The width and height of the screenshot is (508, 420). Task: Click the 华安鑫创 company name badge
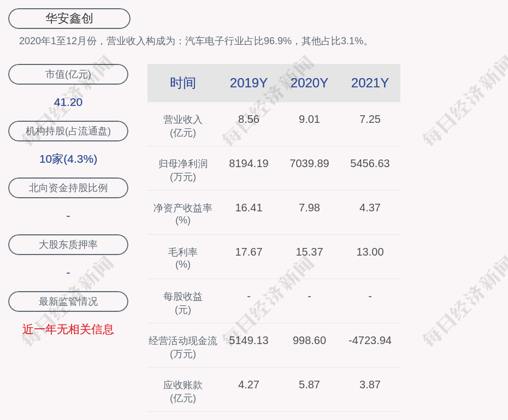(x=69, y=19)
